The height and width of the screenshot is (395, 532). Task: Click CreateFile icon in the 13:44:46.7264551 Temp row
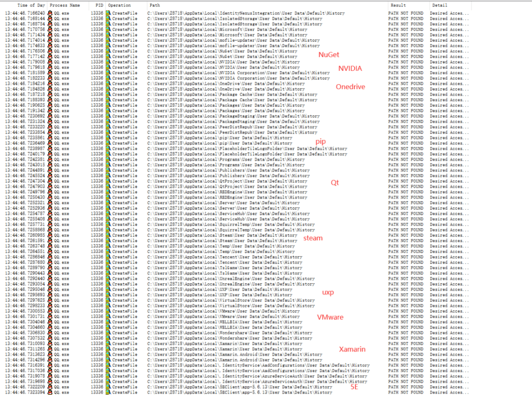tap(108, 252)
